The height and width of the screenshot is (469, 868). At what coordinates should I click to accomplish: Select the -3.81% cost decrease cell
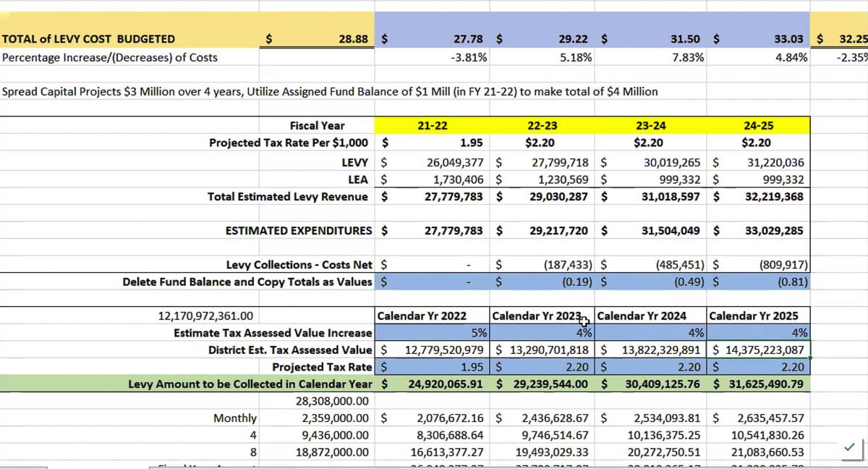468,57
